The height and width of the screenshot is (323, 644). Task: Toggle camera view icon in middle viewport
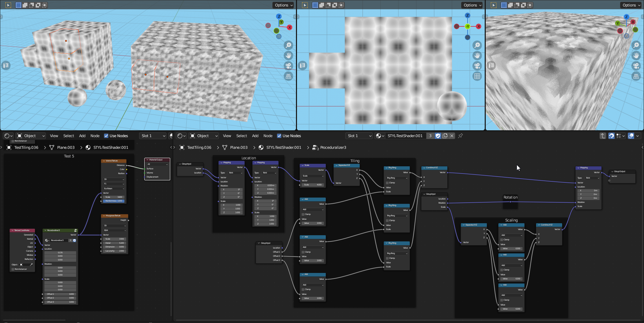click(x=477, y=66)
